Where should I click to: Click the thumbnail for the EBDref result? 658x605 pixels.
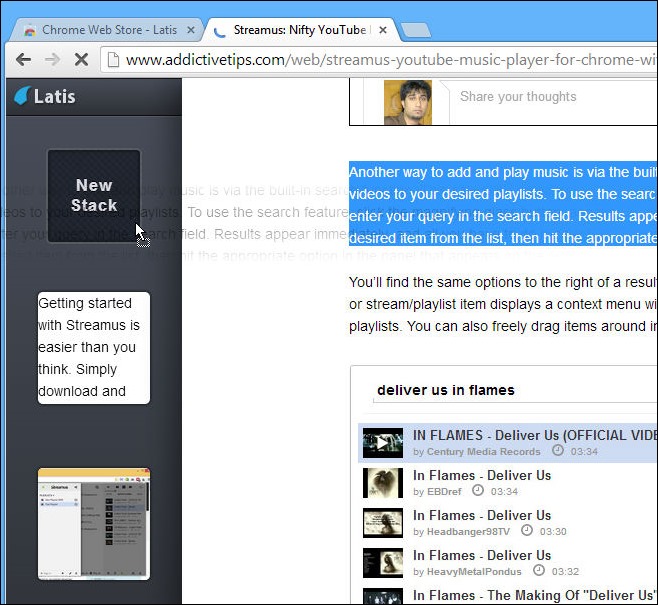pos(383,482)
